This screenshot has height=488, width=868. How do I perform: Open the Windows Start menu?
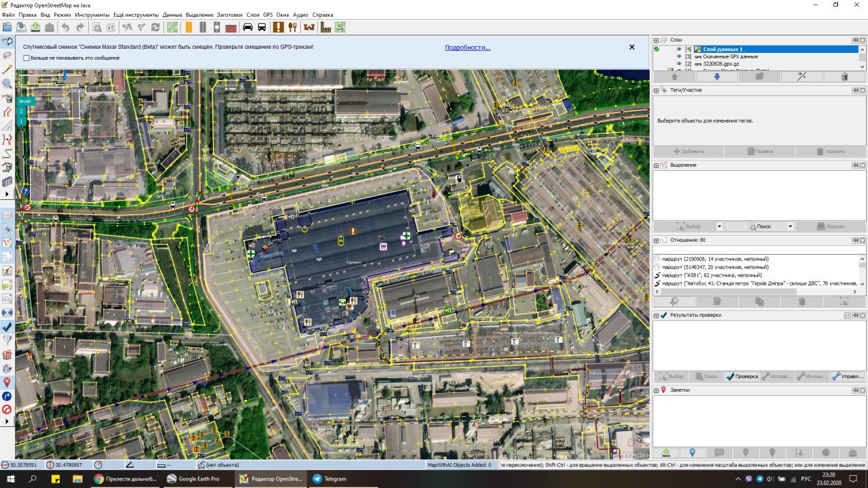[10, 479]
